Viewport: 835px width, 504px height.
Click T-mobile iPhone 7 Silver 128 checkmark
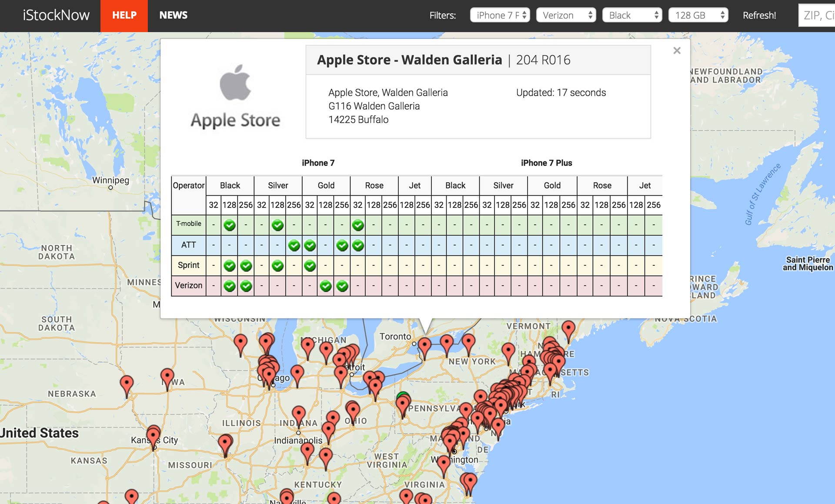point(277,225)
